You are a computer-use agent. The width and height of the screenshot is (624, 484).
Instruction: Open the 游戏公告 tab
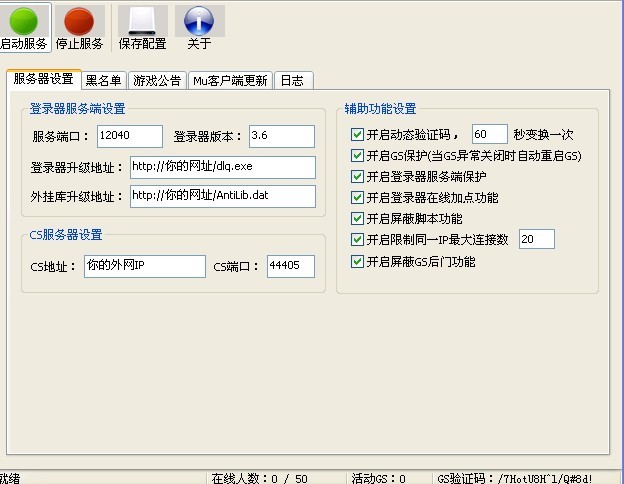157,81
